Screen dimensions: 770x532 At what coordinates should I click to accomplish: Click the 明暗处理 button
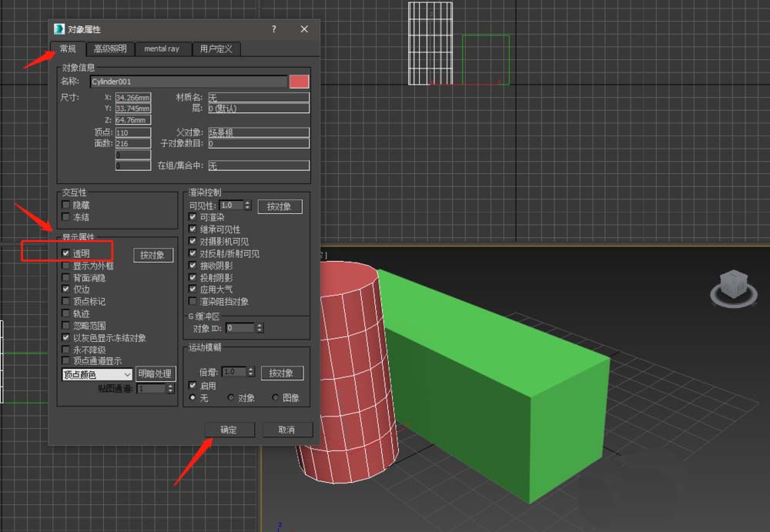(155, 374)
